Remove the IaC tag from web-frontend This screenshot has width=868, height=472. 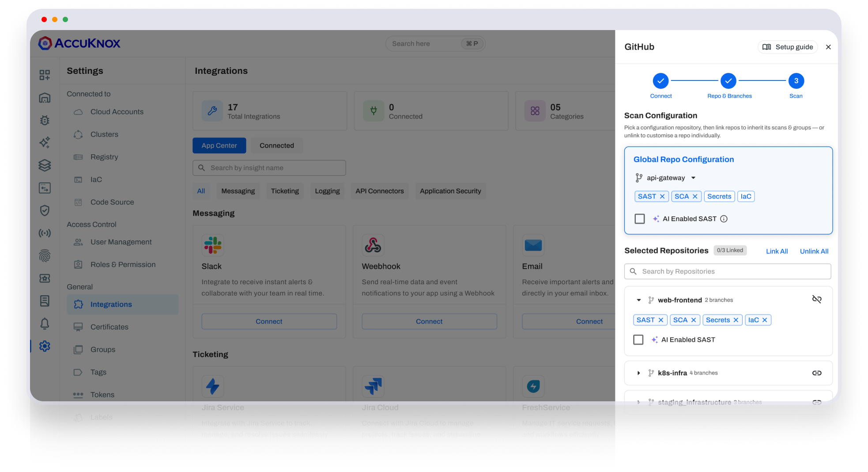coord(765,320)
